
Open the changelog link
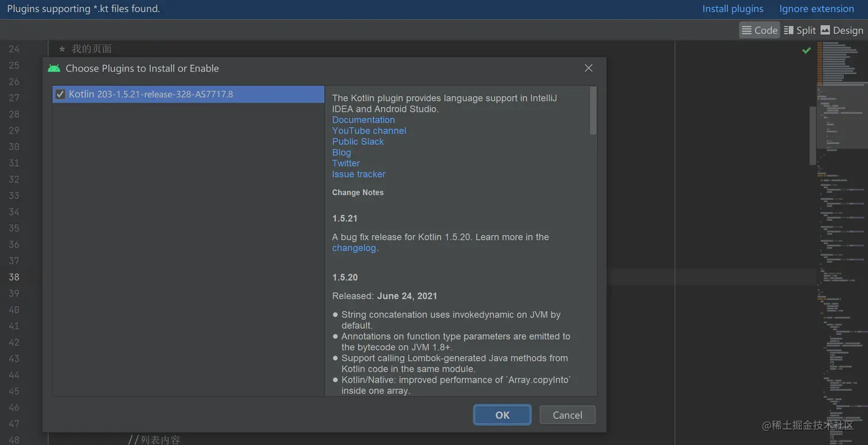(354, 248)
